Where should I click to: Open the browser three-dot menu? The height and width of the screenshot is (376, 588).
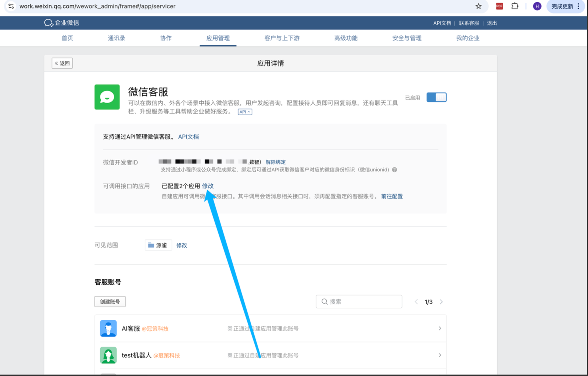pos(578,6)
